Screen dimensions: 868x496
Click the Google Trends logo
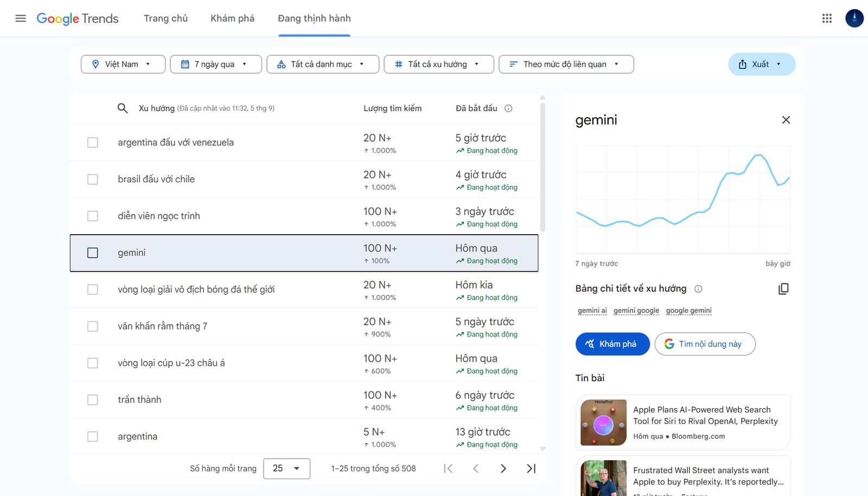(78, 18)
